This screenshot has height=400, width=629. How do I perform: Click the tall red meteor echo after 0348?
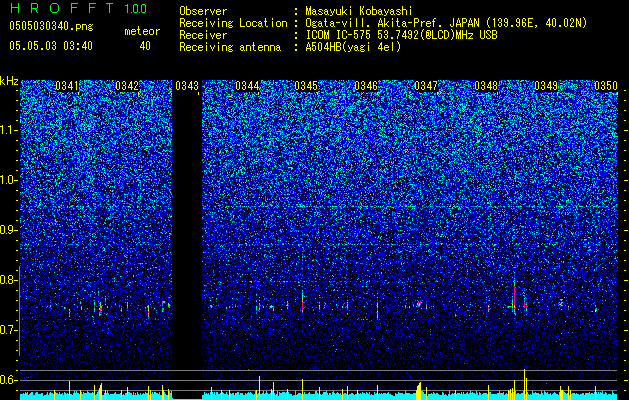514,298
